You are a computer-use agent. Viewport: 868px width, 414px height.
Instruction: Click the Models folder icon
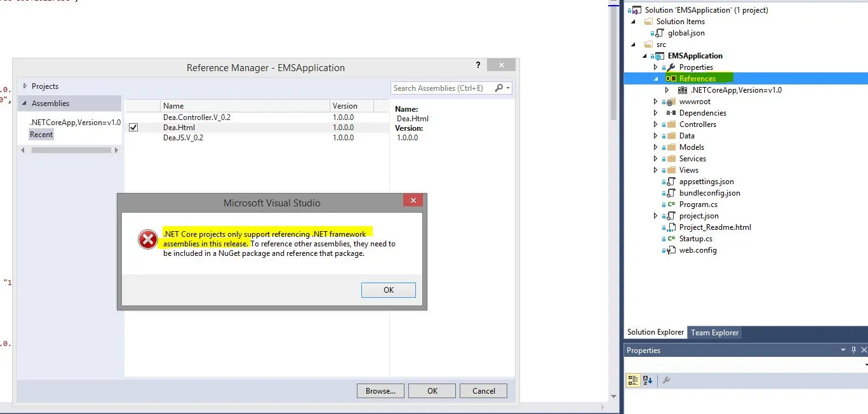tap(671, 147)
